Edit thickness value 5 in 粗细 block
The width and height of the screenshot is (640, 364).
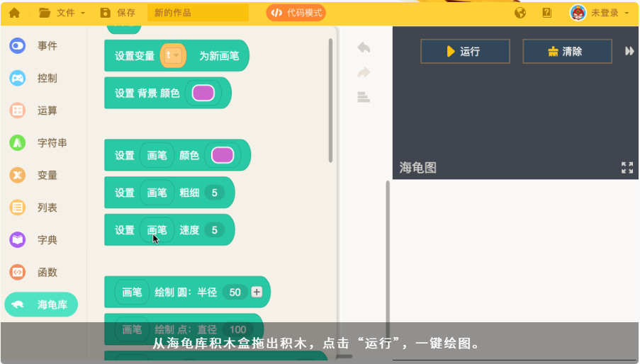(x=214, y=193)
